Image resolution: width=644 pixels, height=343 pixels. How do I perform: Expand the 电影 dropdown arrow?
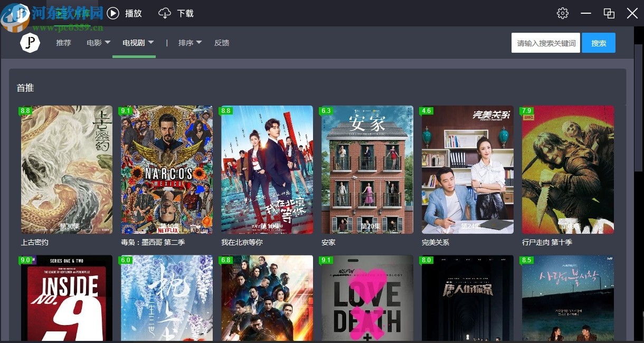click(x=108, y=42)
